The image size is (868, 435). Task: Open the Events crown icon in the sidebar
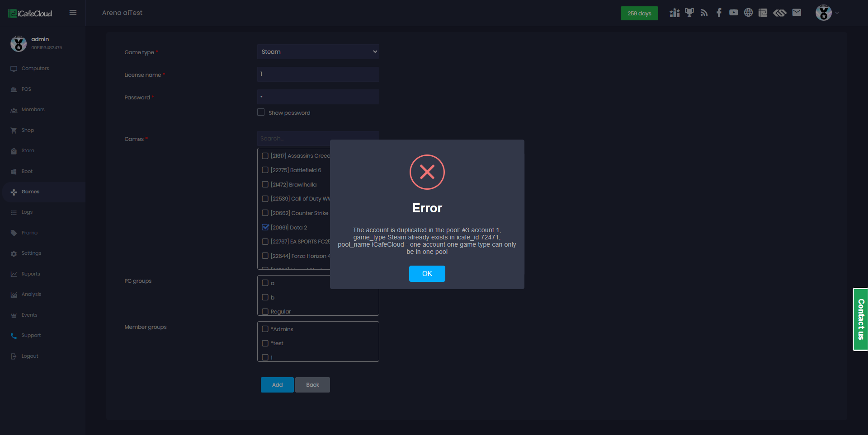(14, 315)
